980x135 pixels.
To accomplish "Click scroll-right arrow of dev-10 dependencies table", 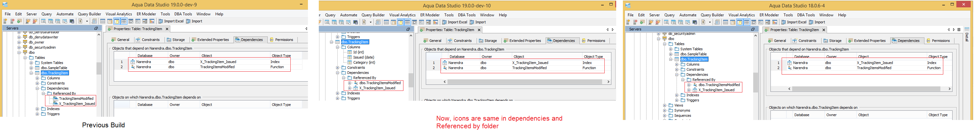I will click(x=608, y=82).
